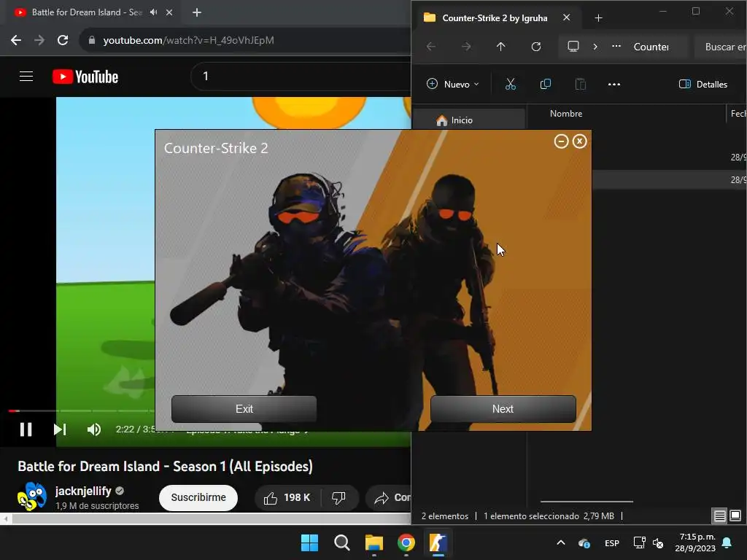Like the video with 198 K thumbs up
The height and width of the screenshot is (560, 747).
click(287, 497)
